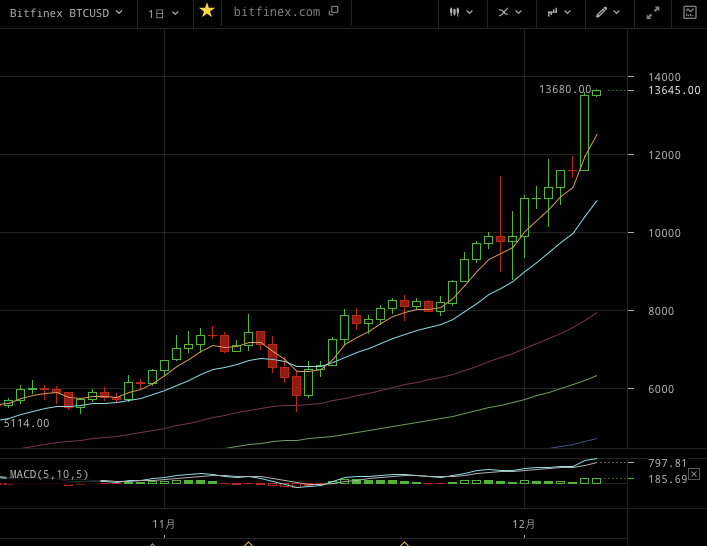
Task: Click the latest small green candle near 13645
Action: [597, 93]
